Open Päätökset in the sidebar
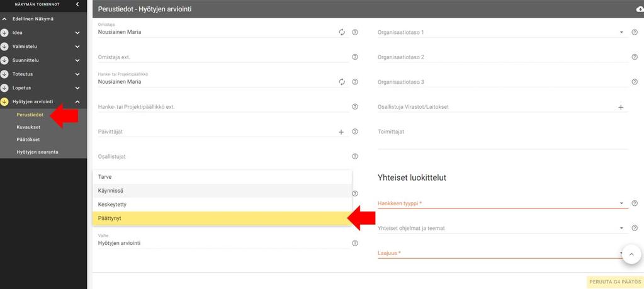This screenshot has height=289, width=644. 28,140
